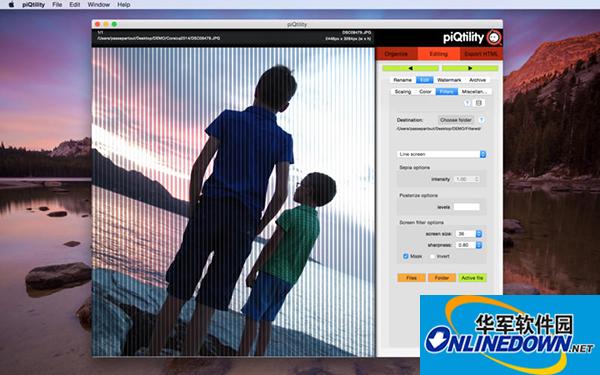Open the Line screen filter dropdown
Screen dimensions: 600x375
tap(442, 154)
